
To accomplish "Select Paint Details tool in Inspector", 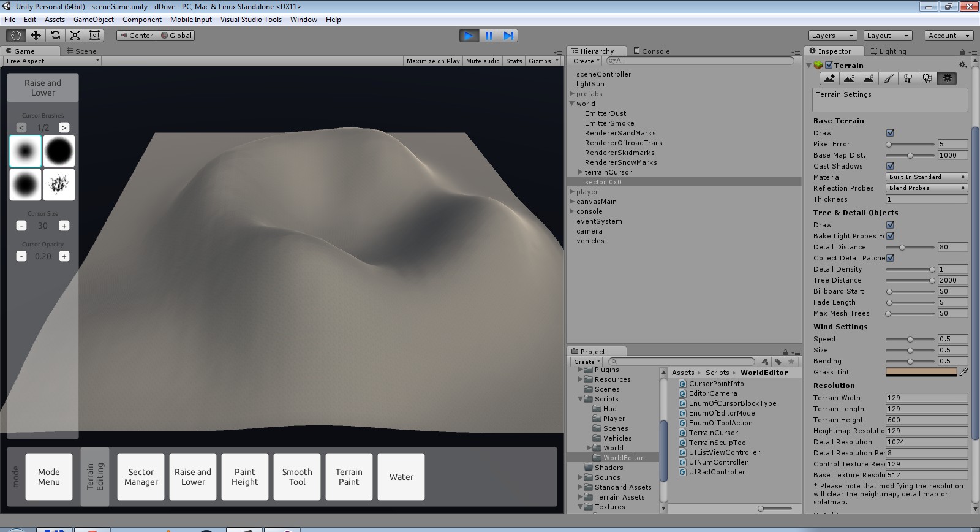I will pyautogui.click(x=927, y=78).
